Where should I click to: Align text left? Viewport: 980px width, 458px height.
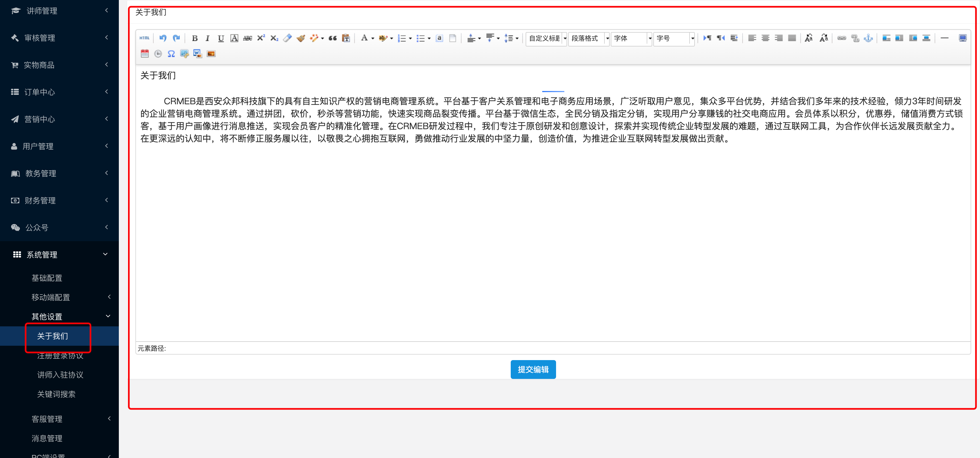(752, 38)
